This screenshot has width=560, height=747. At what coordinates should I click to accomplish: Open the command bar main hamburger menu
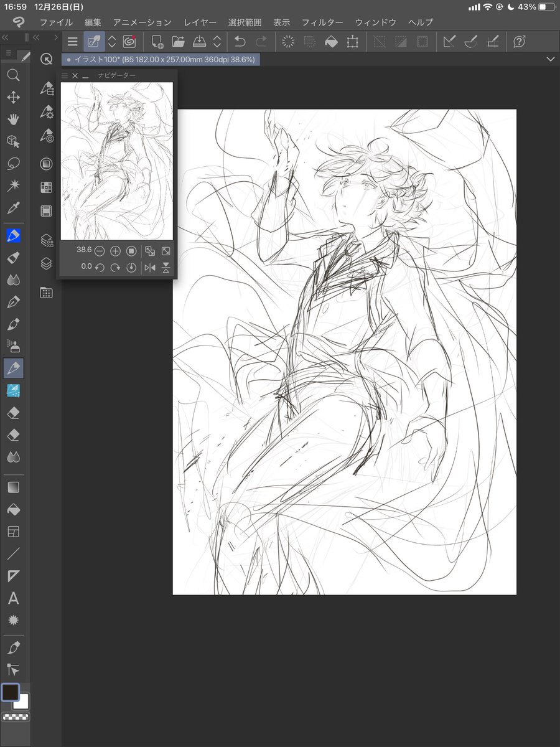[x=73, y=42]
